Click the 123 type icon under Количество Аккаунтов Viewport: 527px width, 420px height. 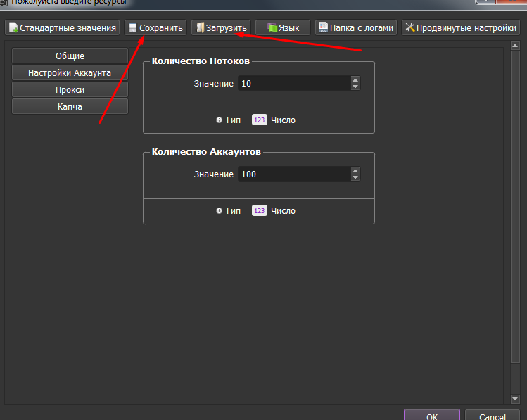[259, 211]
